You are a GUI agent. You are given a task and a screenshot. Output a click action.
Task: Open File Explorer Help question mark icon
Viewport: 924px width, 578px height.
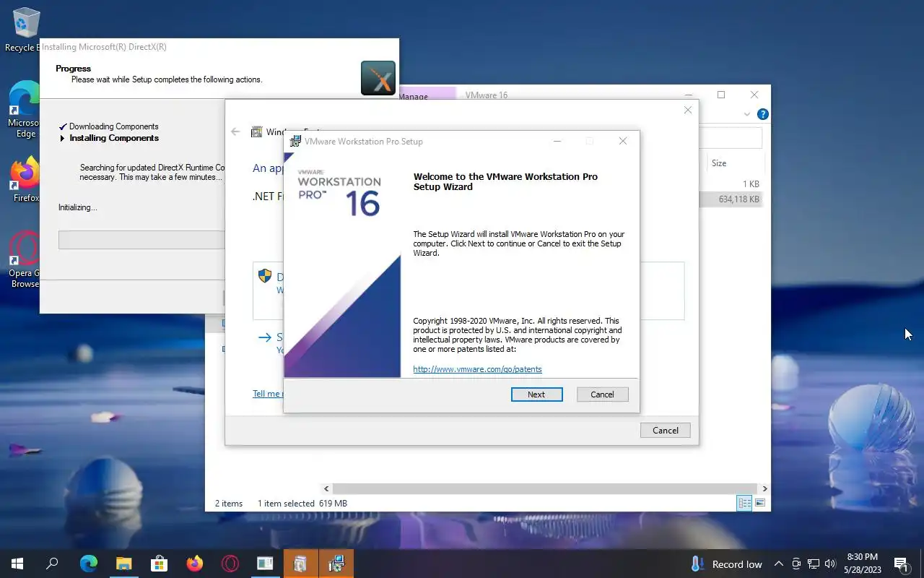coord(762,114)
